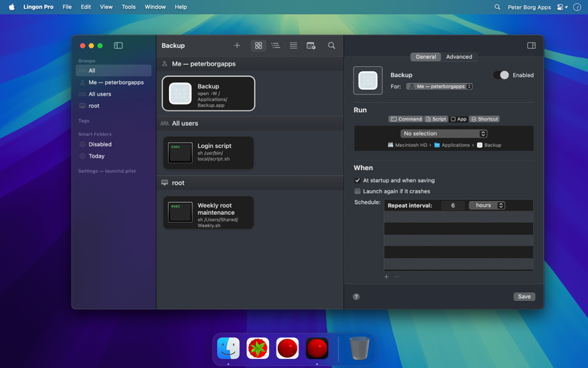Select root in the sidebar
Screen dimensions: 588x368
coord(114,106)
